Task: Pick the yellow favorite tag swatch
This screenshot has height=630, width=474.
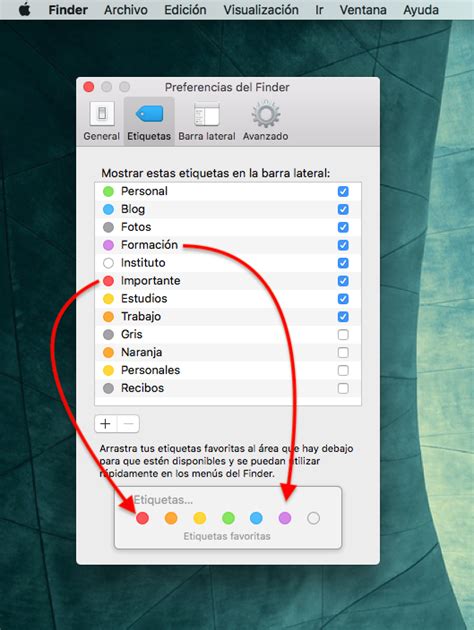Action: [199, 518]
